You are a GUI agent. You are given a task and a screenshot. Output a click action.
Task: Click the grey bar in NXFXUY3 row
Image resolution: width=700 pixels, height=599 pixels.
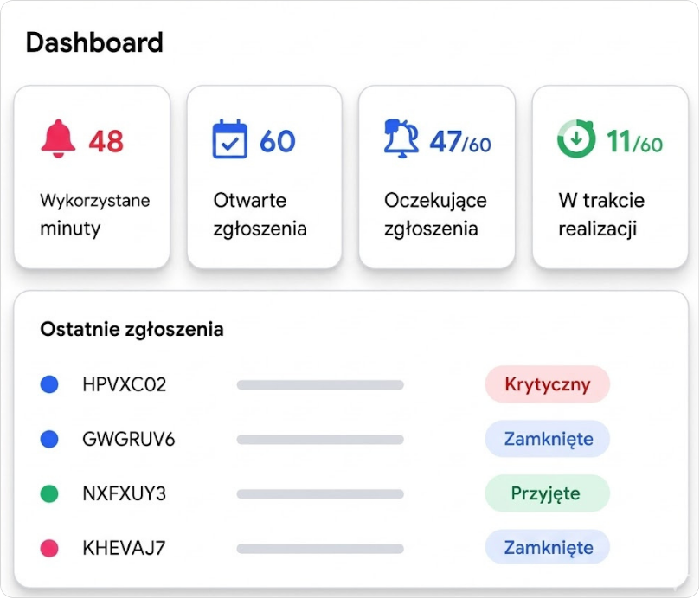click(x=320, y=494)
